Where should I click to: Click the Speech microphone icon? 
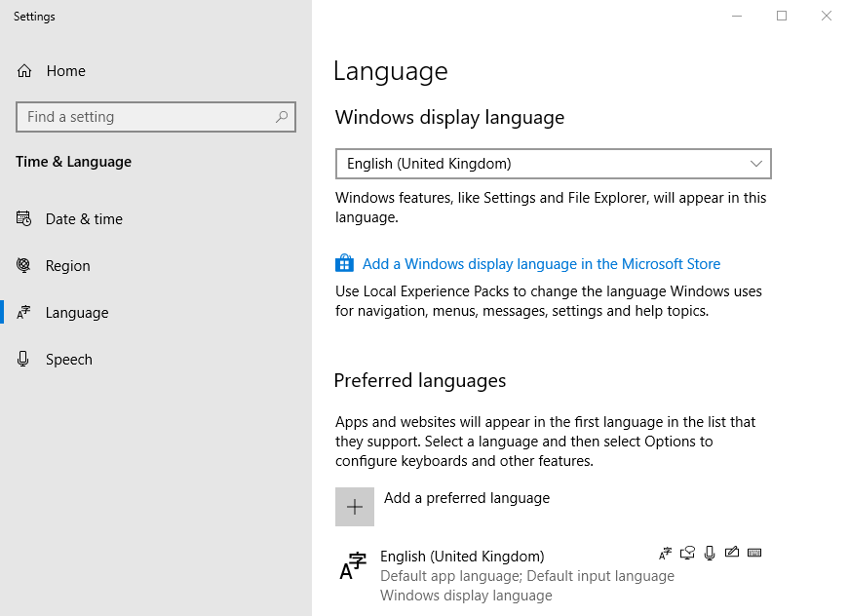click(x=23, y=359)
